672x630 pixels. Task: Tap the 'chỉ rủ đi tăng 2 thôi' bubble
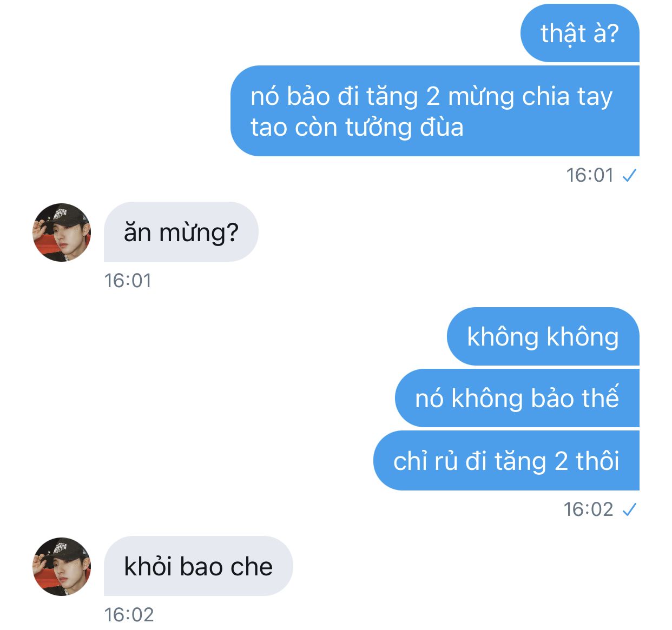506,461
